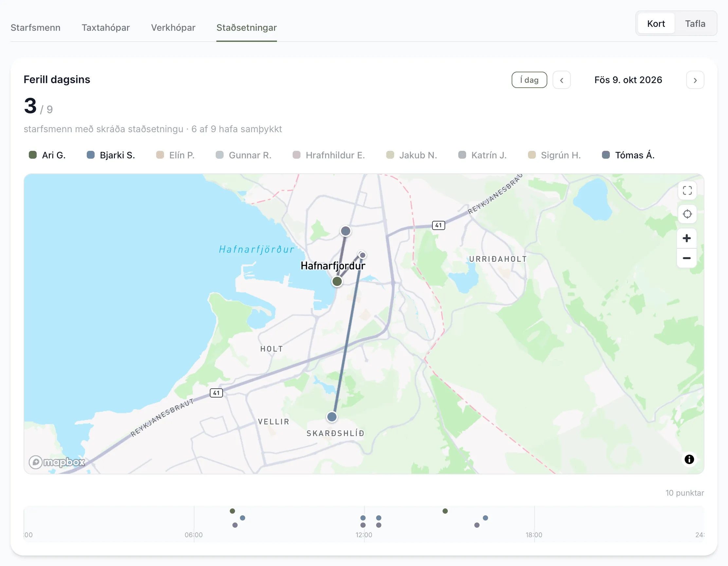Click the 10 punktar label

(x=685, y=493)
